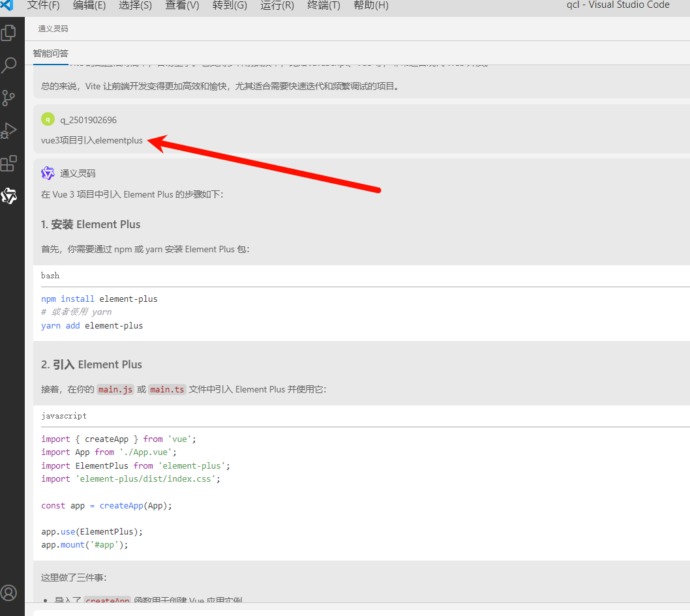This screenshot has width=690, height=616.
Task: Click heading 1. 安装 Element Plus
Action: (x=91, y=224)
